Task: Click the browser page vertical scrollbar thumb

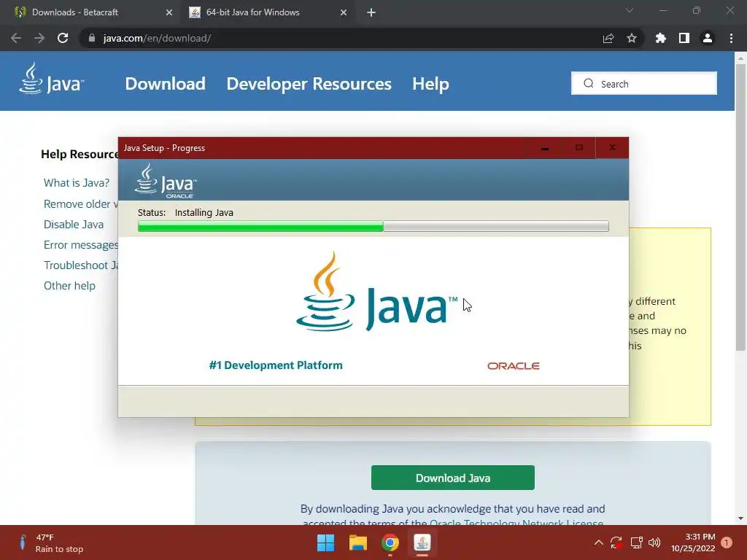Action: [740, 207]
